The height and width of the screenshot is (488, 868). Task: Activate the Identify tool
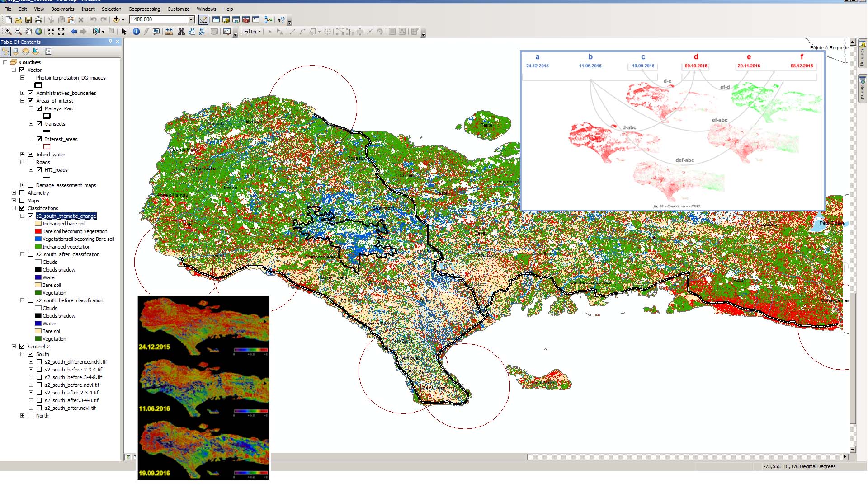[136, 32]
